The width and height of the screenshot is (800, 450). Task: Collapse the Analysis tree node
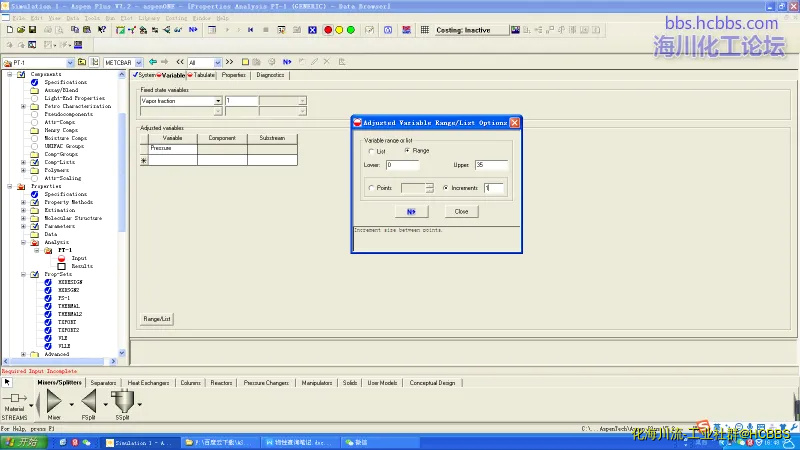coord(23,242)
